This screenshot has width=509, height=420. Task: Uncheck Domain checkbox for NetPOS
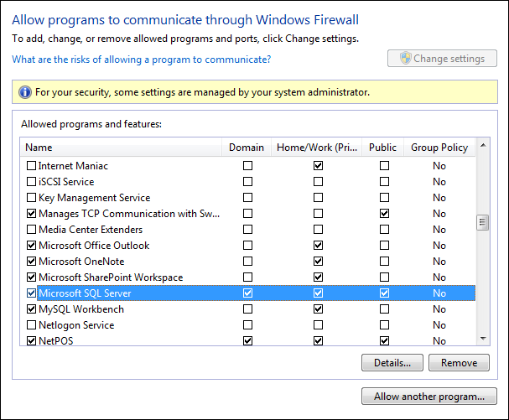pyautogui.click(x=247, y=340)
